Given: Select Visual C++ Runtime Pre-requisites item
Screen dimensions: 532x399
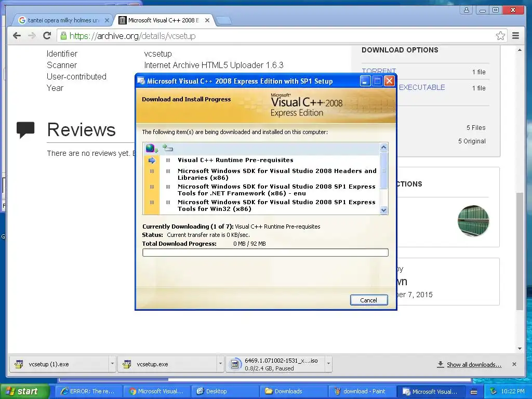Looking at the screenshot, I should [235, 160].
